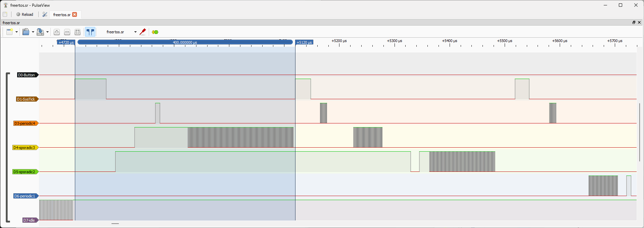Click the Save capture icon
644x228 pixels.
(x=40, y=32)
